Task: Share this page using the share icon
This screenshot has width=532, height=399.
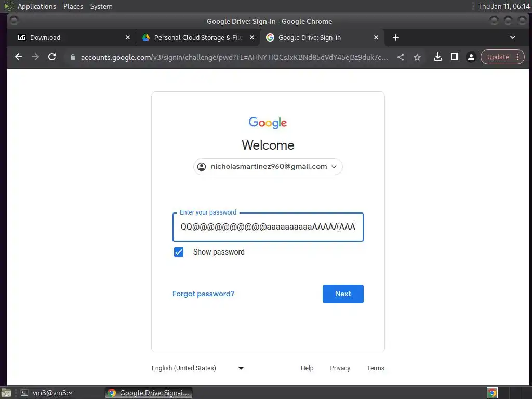Action: pyautogui.click(x=401, y=57)
